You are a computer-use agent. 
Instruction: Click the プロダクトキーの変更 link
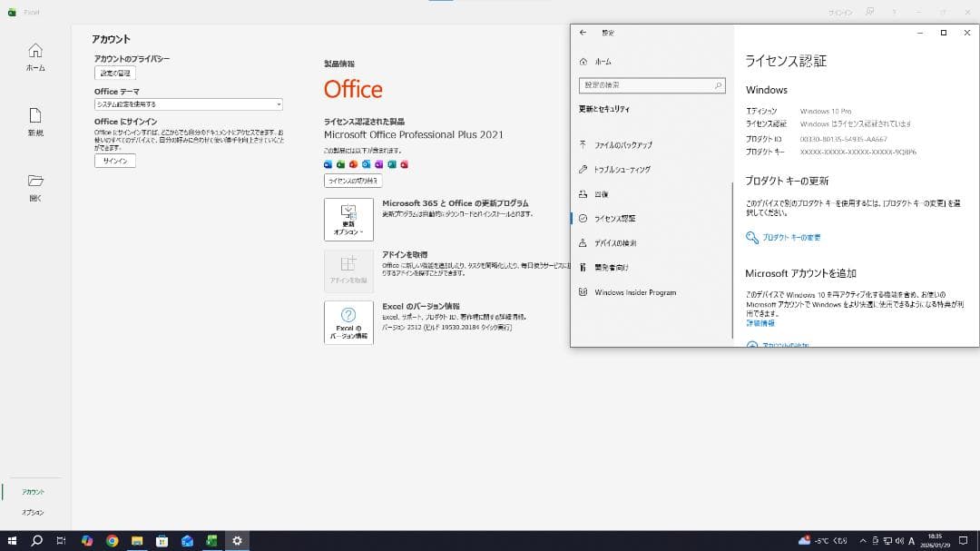tap(794, 237)
